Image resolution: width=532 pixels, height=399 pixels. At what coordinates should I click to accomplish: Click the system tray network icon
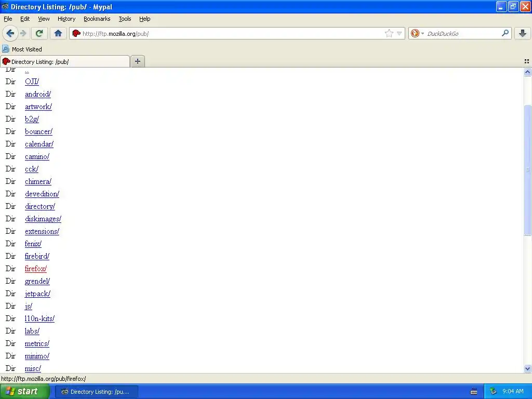(493, 392)
